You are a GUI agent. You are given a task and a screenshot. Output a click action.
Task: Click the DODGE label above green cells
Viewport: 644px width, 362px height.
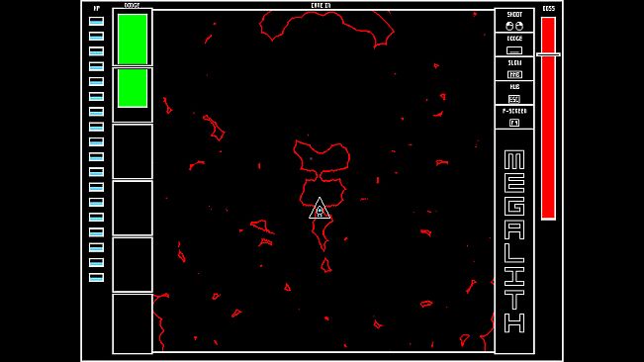point(132,5)
